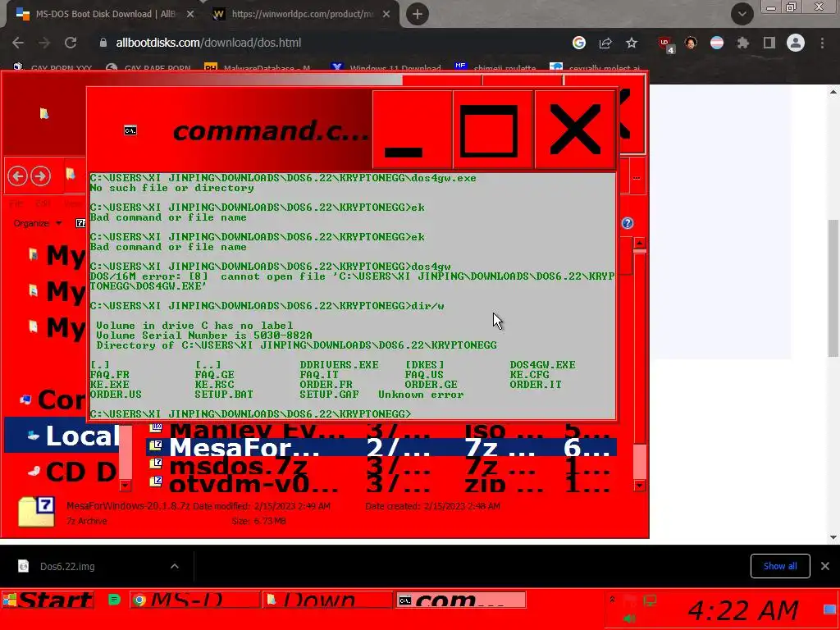Select the otvdm-v0... zip file row

pos(381,484)
